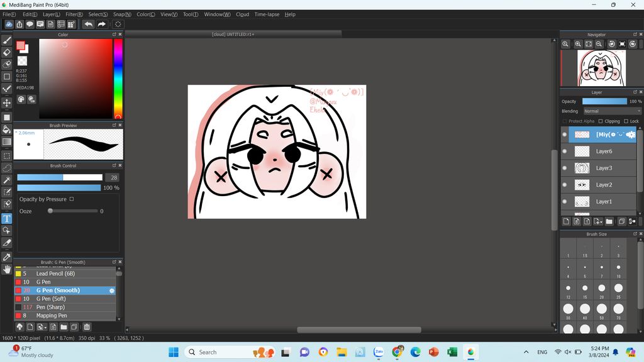
Task: Open the Cloud menu
Action: click(242, 14)
